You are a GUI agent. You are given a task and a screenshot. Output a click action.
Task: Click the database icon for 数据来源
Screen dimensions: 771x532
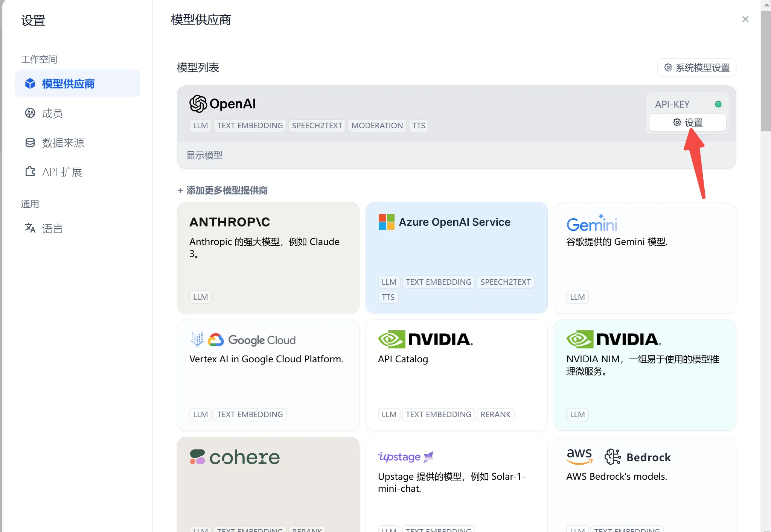30,142
